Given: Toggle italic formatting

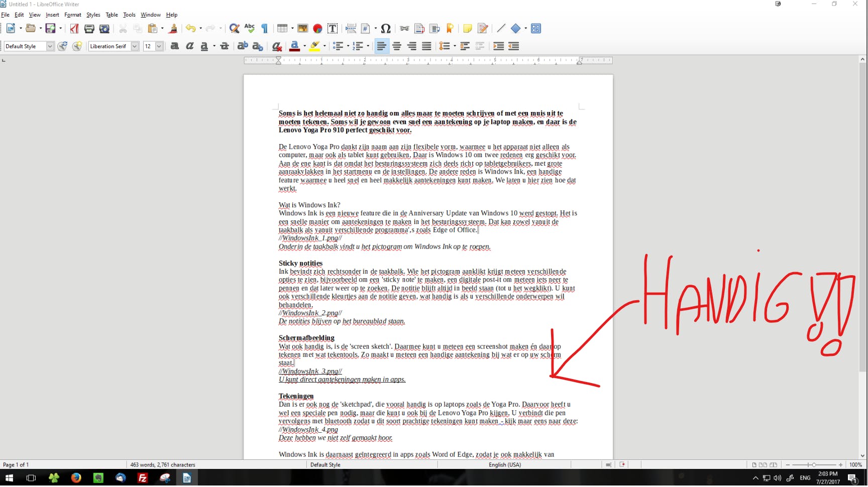Looking at the screenshot, I should click(190, 47).
